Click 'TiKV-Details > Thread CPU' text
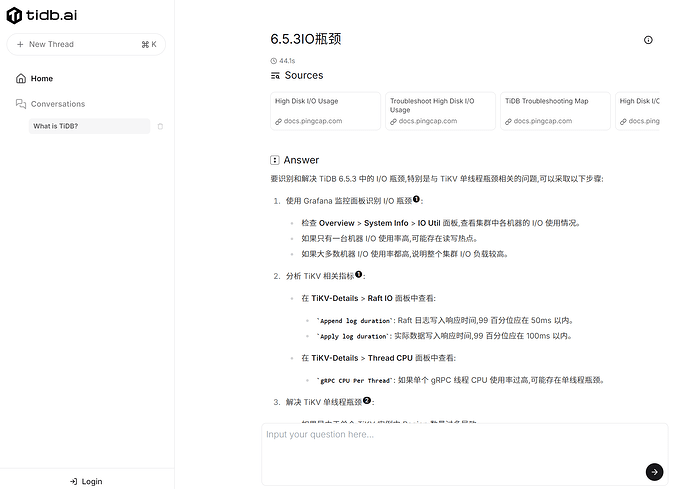690x489 pixels. [362, 358]
